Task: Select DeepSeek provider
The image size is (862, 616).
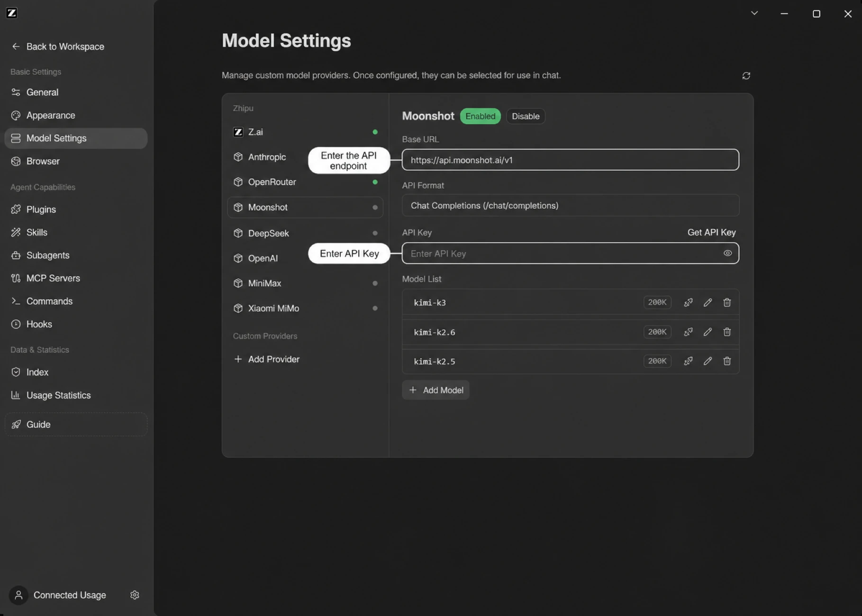Action: 305,233
